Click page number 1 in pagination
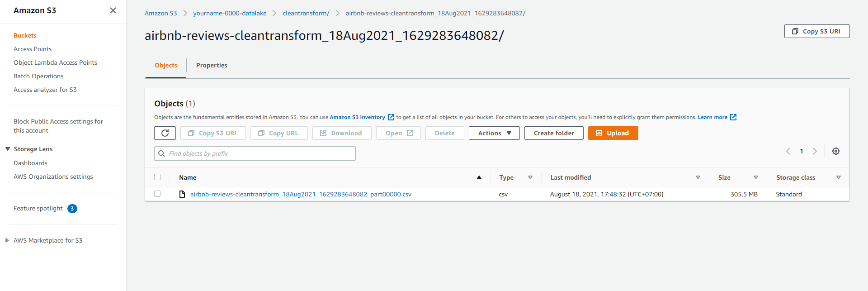Screen dimensions: 868x291 click(802, 151)
